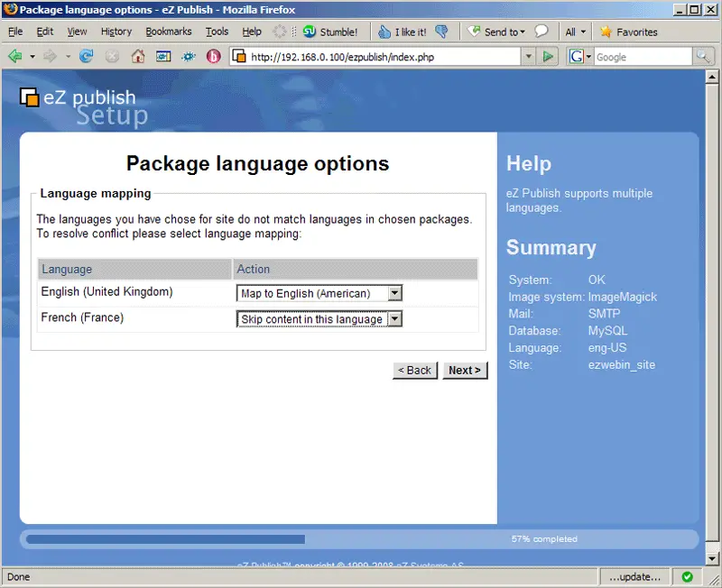This screenshot has height=588, width=722.
Task: Open the File menu
Action: (x=15, y=32)
